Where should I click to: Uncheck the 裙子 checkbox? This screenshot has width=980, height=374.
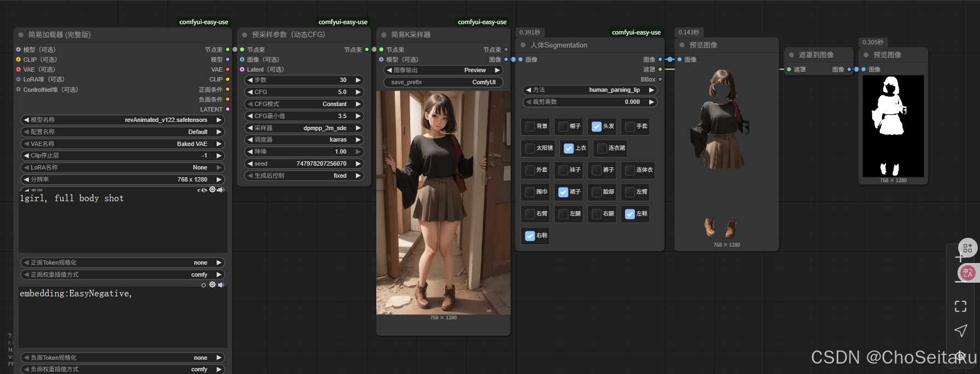click(563, 192)
